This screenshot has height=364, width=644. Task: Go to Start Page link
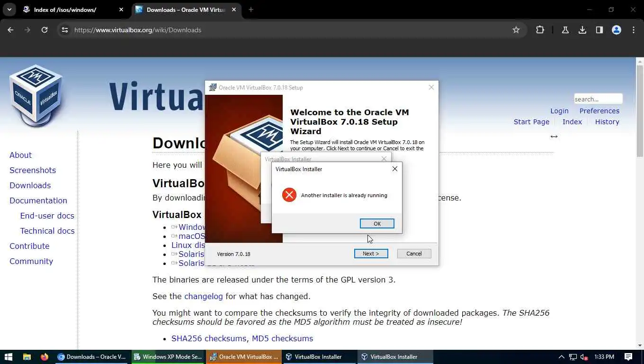pyautogui.click(x=531, y=122)
